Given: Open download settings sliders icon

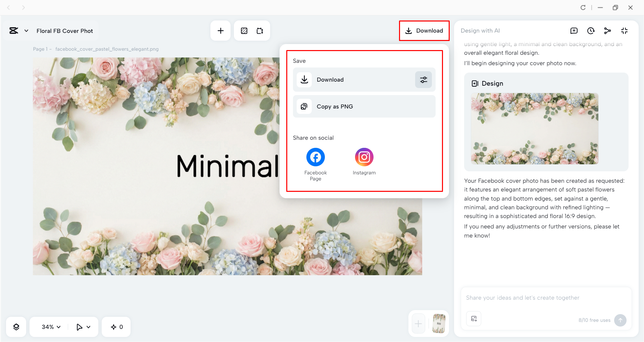Looking at the screenshot, I should click(x=424, y=80).
